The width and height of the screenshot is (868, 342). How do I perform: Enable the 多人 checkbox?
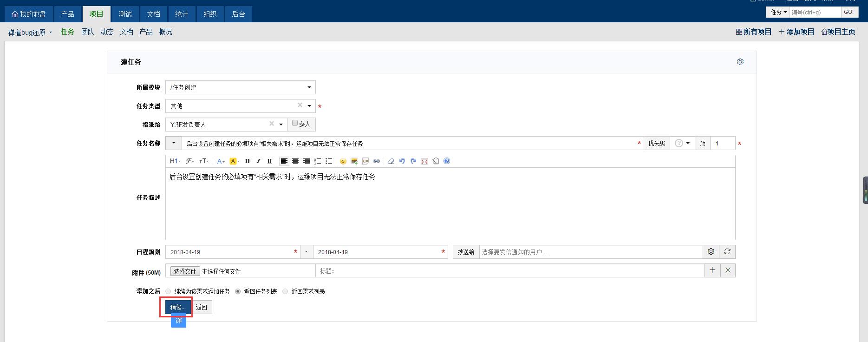[x=295, y=124]
